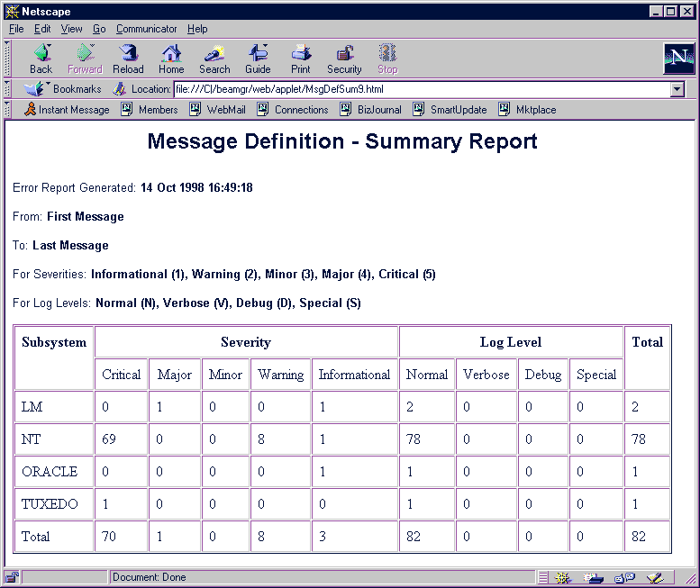This screenshot has width=700, height=588.
Task: Click the 'Last Message' text
Action: 70,245
